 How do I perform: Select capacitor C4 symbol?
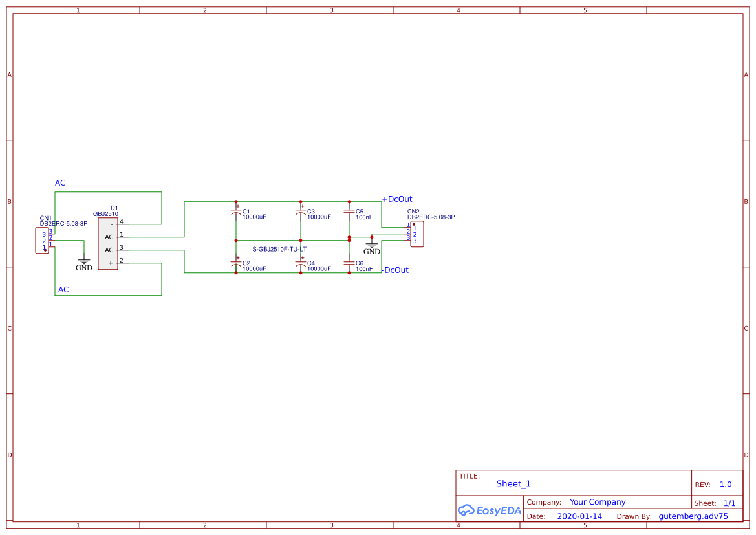pyautogui.click(x=300, y=263)
